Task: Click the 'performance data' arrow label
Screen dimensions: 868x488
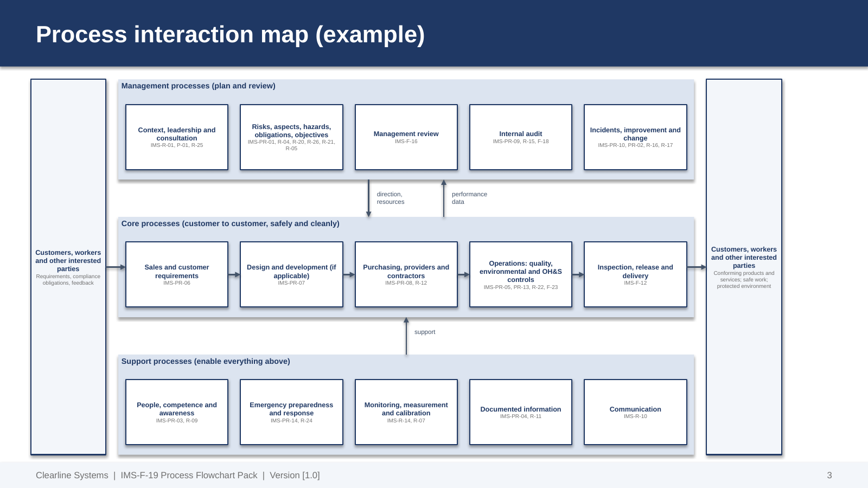Action: click(469, 198)
